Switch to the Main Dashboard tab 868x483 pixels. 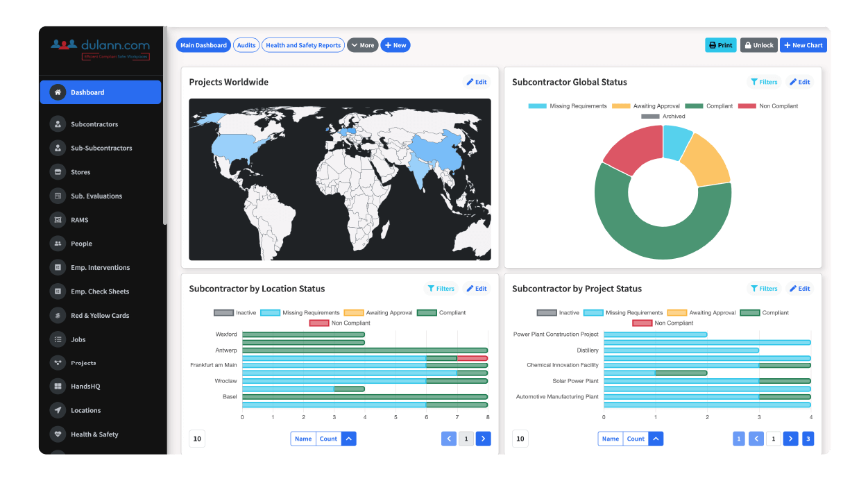click(203, 45)
